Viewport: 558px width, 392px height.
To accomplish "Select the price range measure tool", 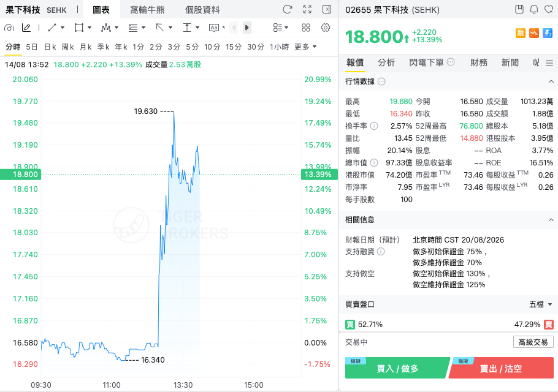I will pos(187,28).
